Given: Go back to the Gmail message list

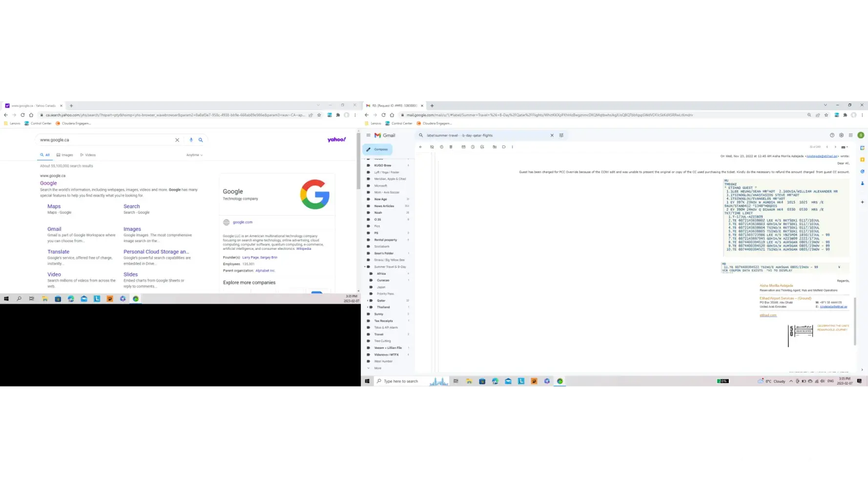Looking at the screenshot, I should coord(420,147).
